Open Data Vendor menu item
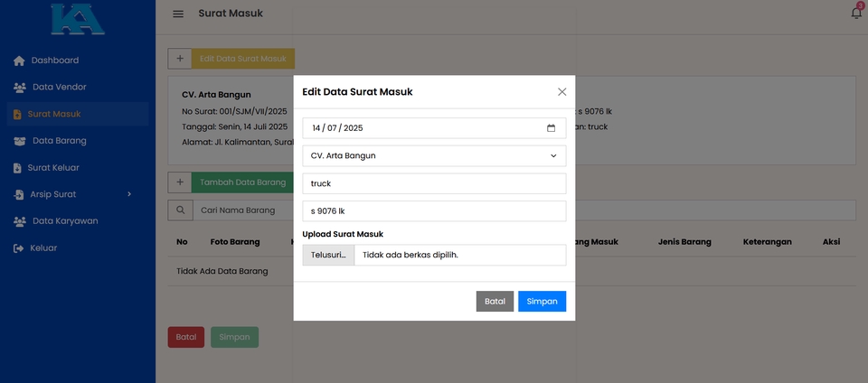868x383 pixels. (x=59, y=88)
